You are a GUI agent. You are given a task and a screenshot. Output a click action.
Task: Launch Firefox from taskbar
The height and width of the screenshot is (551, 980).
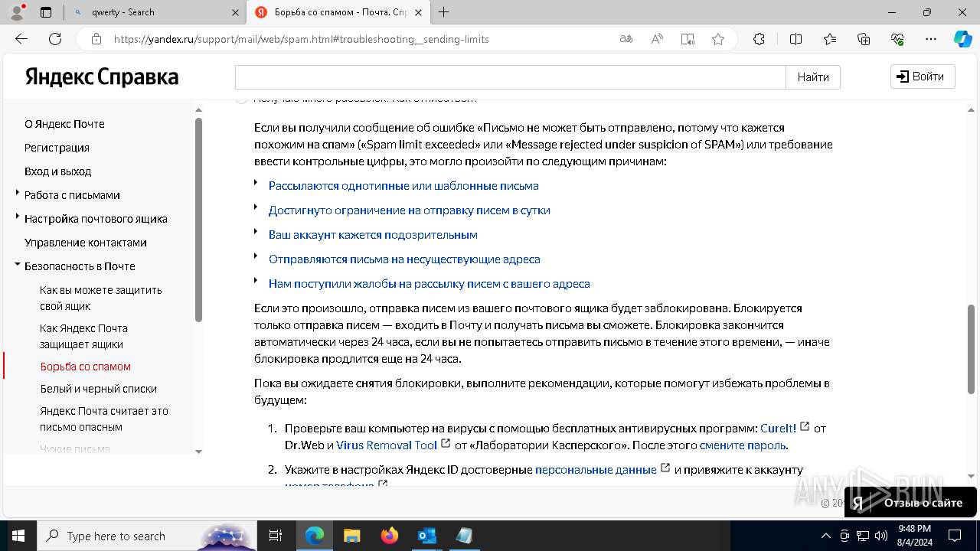pos(389,536)
